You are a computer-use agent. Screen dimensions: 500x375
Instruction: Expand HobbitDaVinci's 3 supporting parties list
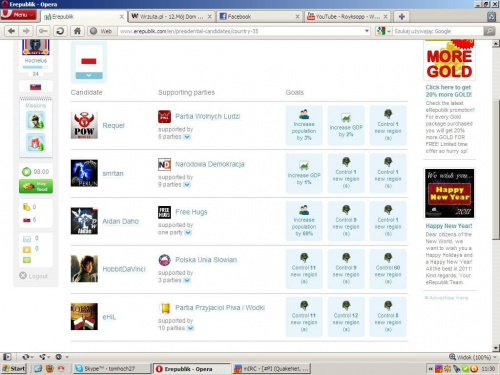coord(187,280)
